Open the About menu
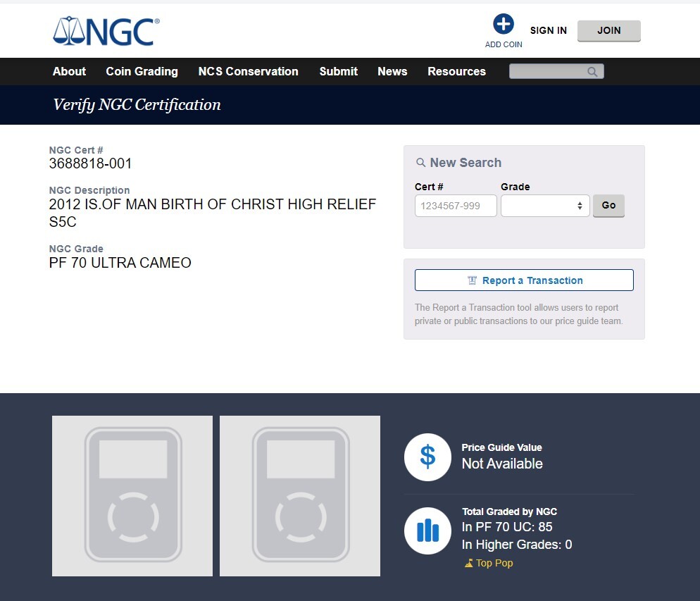 click(69, 71)
